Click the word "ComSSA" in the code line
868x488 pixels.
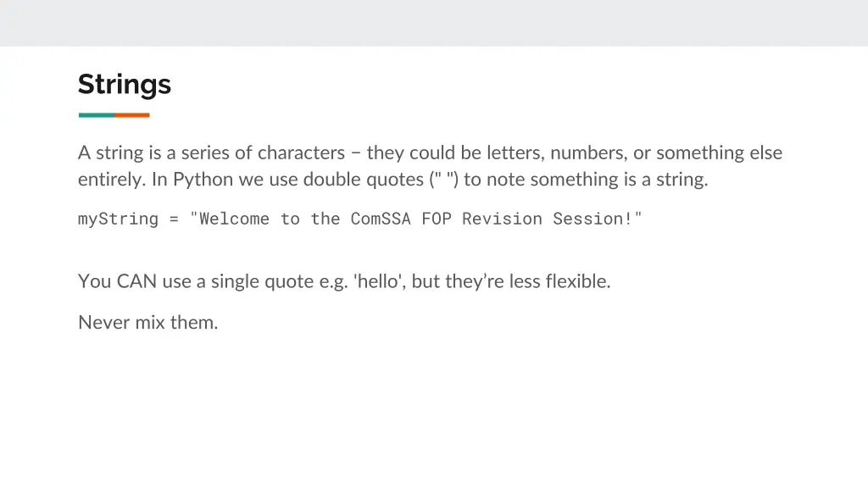(381, 219)
